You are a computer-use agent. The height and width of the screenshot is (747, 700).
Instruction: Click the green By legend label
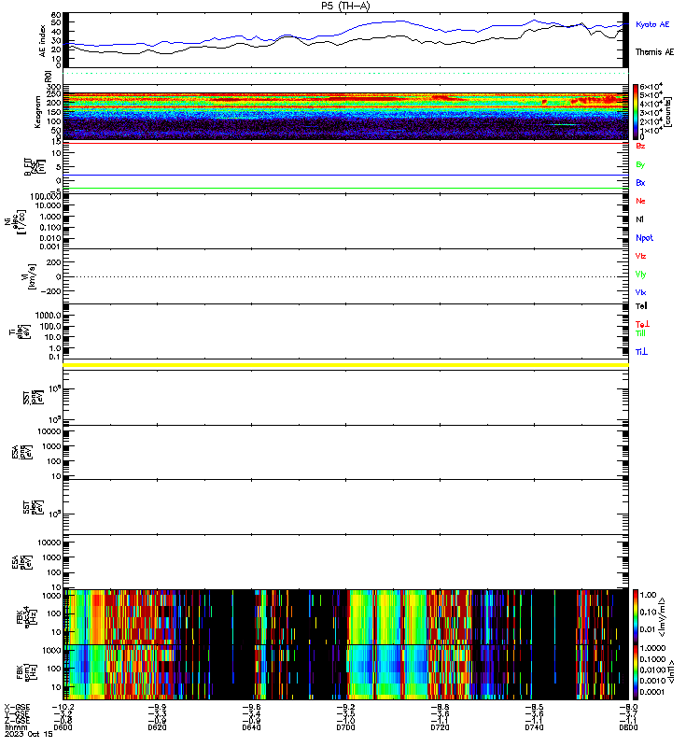[x=640, y=165]
